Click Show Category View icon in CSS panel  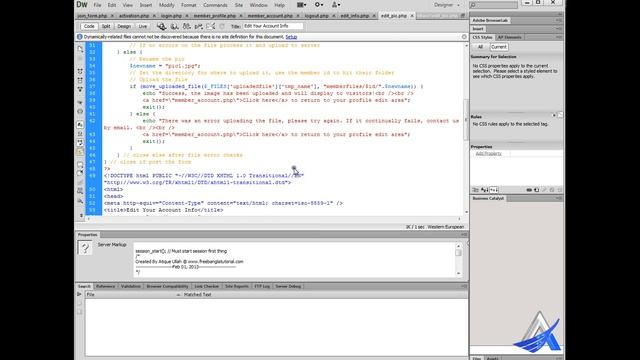click(x=476, y=190)
